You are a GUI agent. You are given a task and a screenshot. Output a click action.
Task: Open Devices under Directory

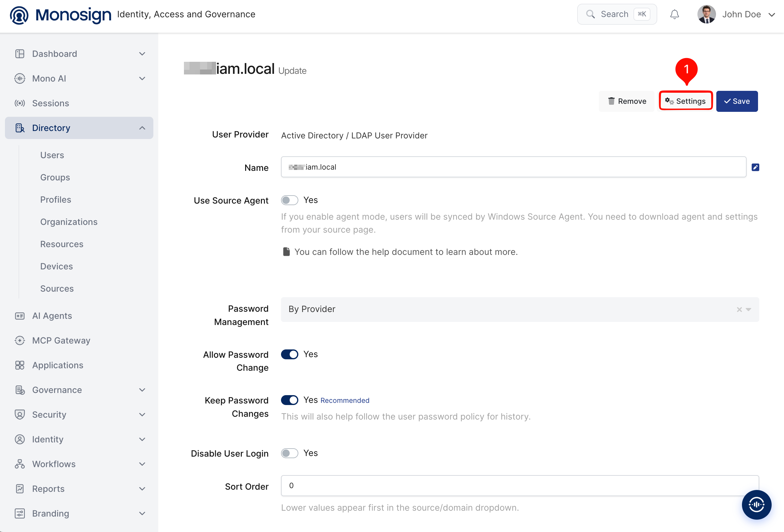(56, 266)
